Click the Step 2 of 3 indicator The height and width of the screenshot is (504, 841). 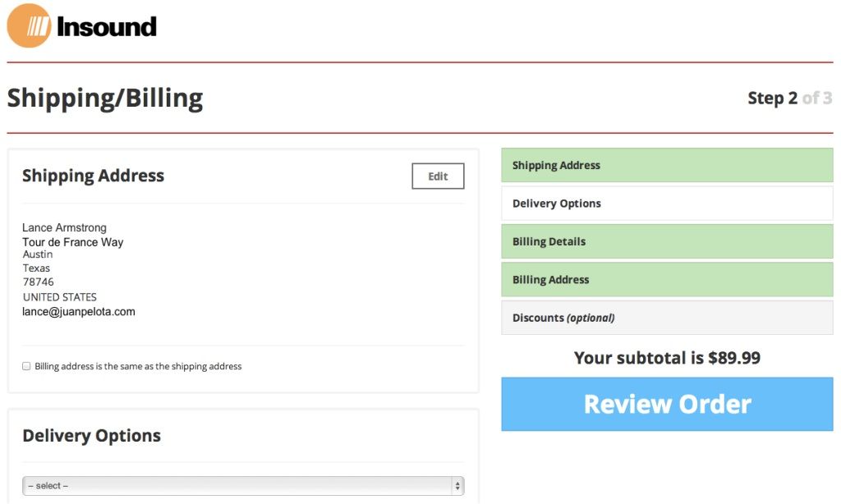[789, 99]
